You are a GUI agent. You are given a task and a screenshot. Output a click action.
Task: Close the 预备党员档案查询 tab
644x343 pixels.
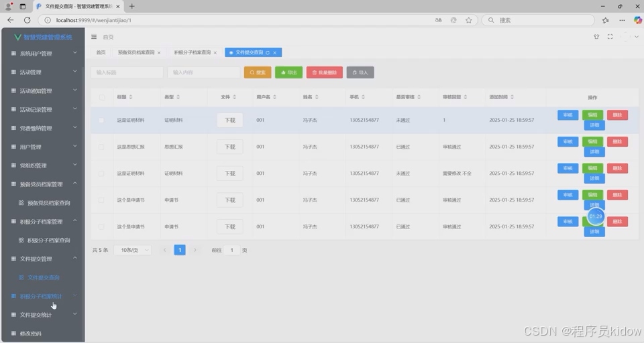pos(159,52)
